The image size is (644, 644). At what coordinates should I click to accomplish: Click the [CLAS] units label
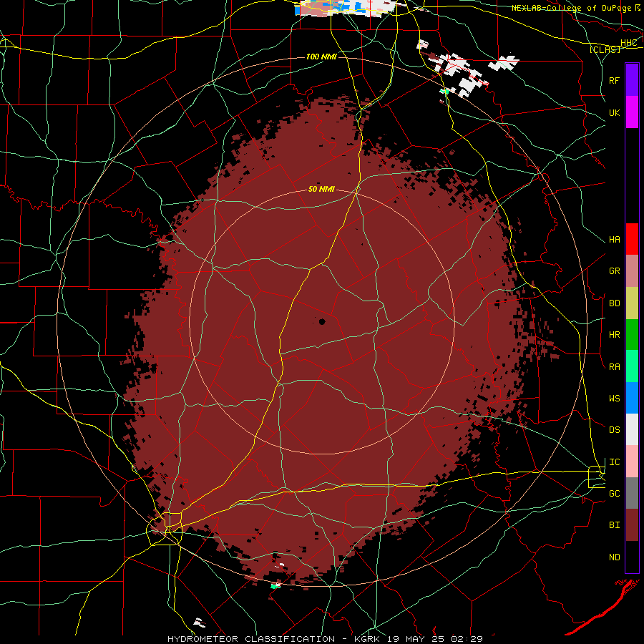pos(605,49)
